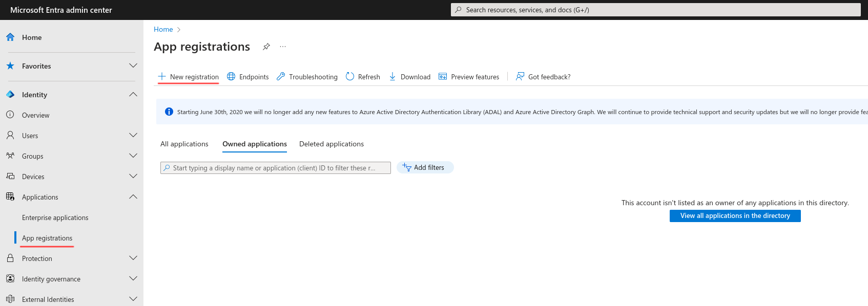
Task: Click the Home house icon in sidebar
Action: coord(10,37)
